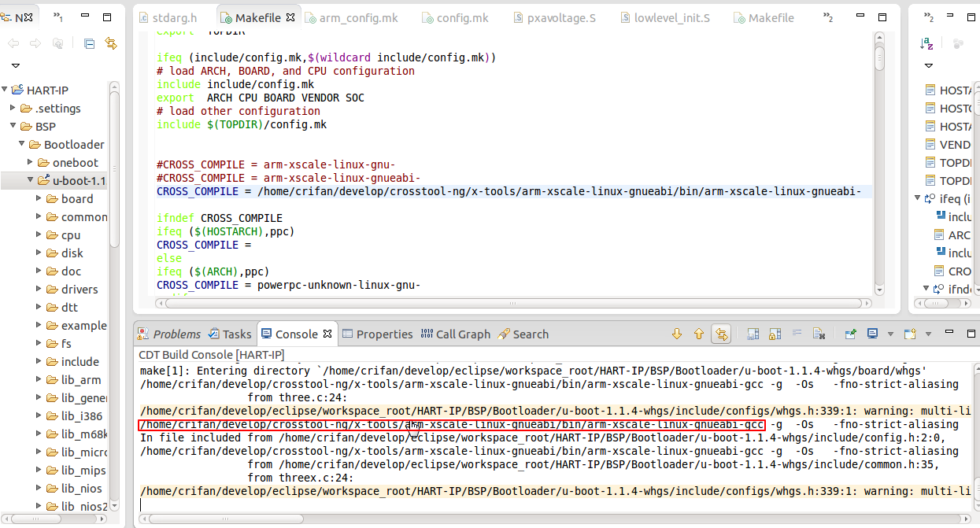Switch to config.mk editor tab
980x528 pixels.
(x=456, y=17)
